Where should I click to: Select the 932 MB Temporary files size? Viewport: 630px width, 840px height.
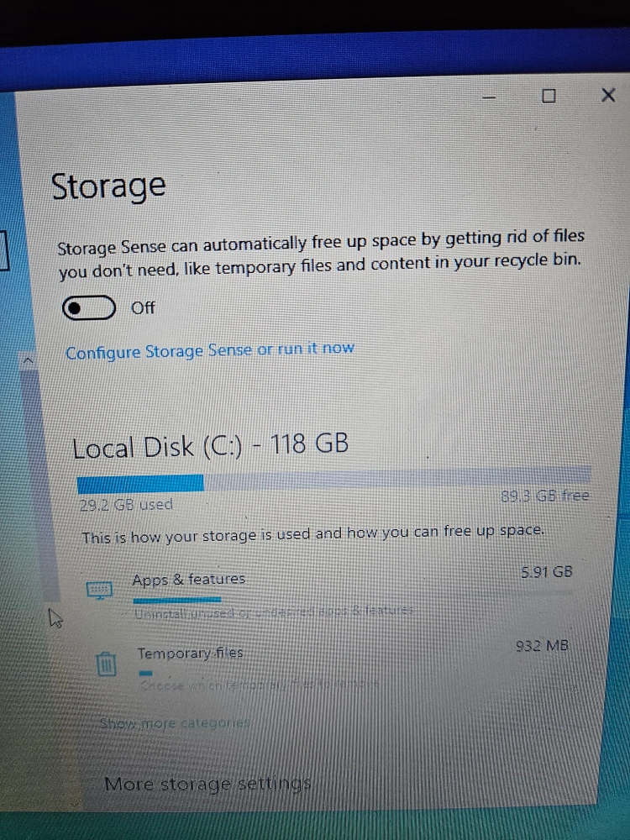coord(542,646)
